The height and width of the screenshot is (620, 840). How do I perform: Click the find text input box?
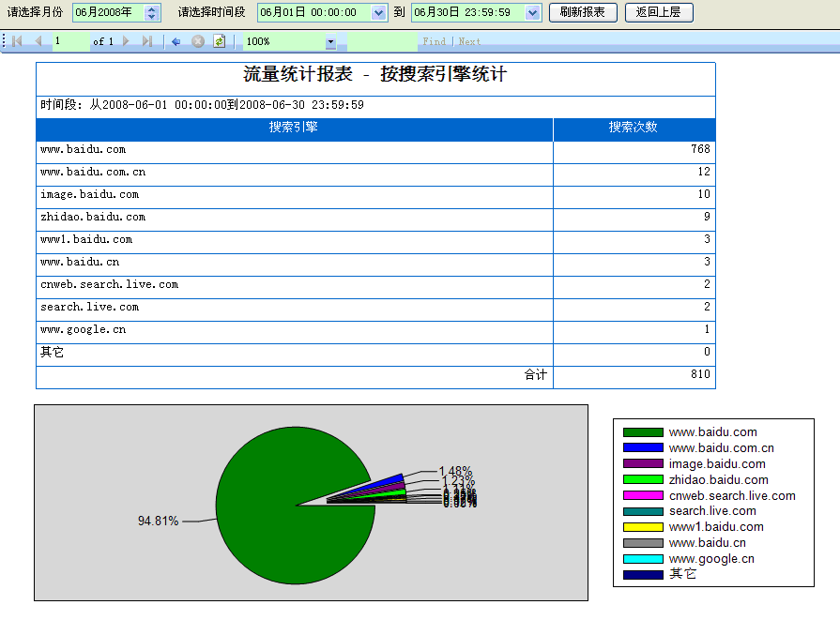pos(382,41)
